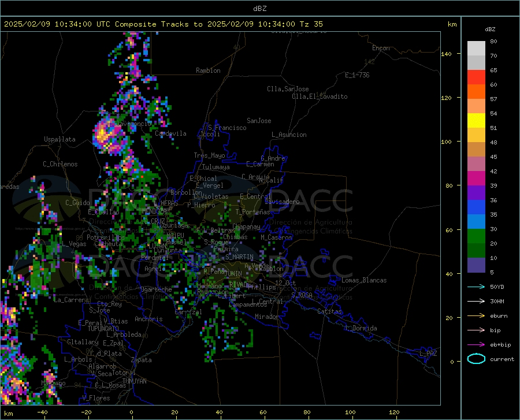This screenshot has height=420, width=520.
Task: Click the Carrizal place label
Action: pyautogui.click(x=188, y=312)
